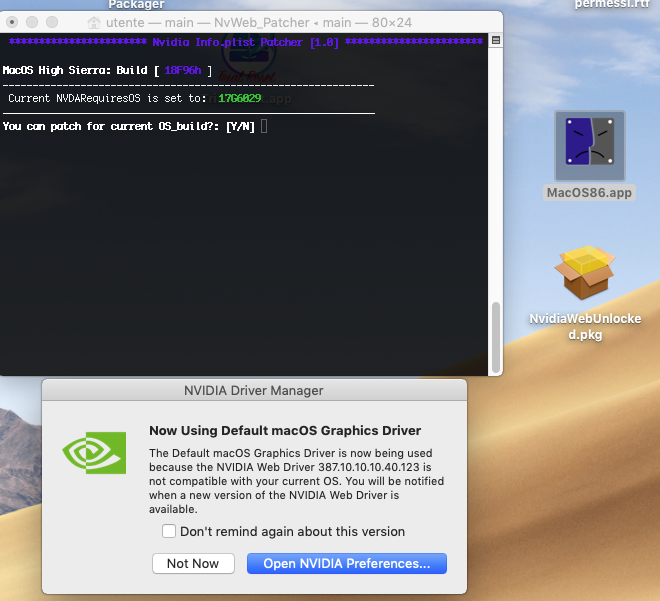Screen dimensions: 660x601
Task: Click the Terminal window close button
Action: click(12, 22)
